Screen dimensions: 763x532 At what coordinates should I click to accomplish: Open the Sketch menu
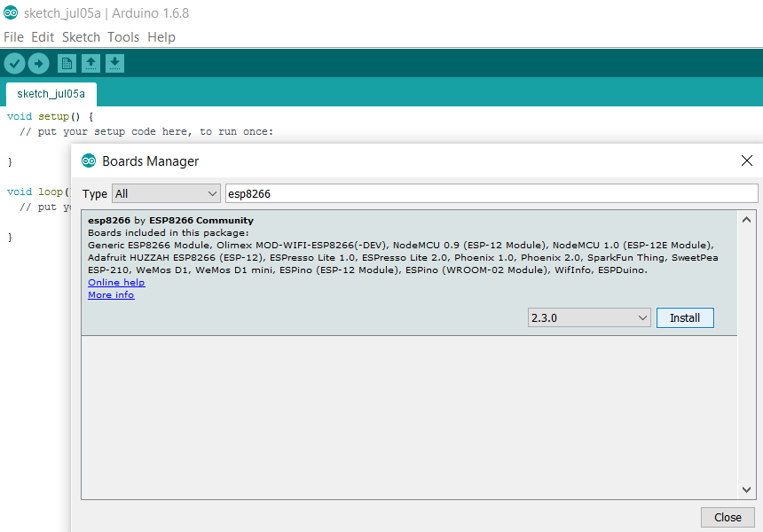click(81, 37)
